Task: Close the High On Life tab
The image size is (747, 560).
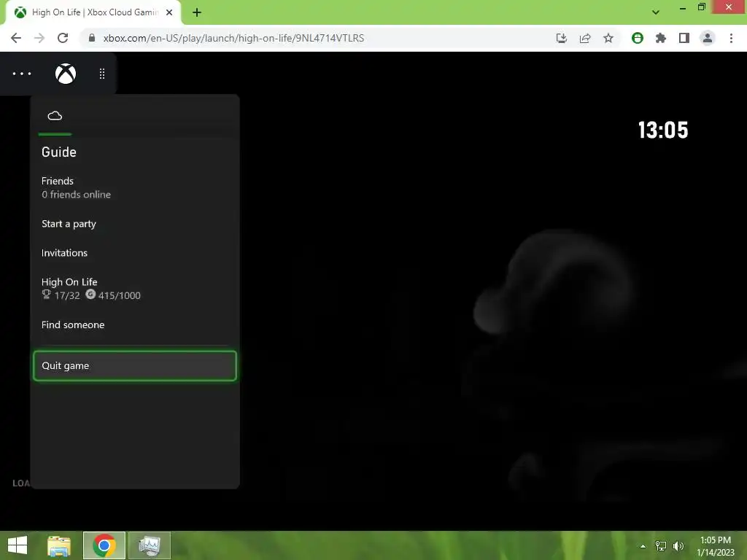Action: pyautogui.click(x=169, y=12)
